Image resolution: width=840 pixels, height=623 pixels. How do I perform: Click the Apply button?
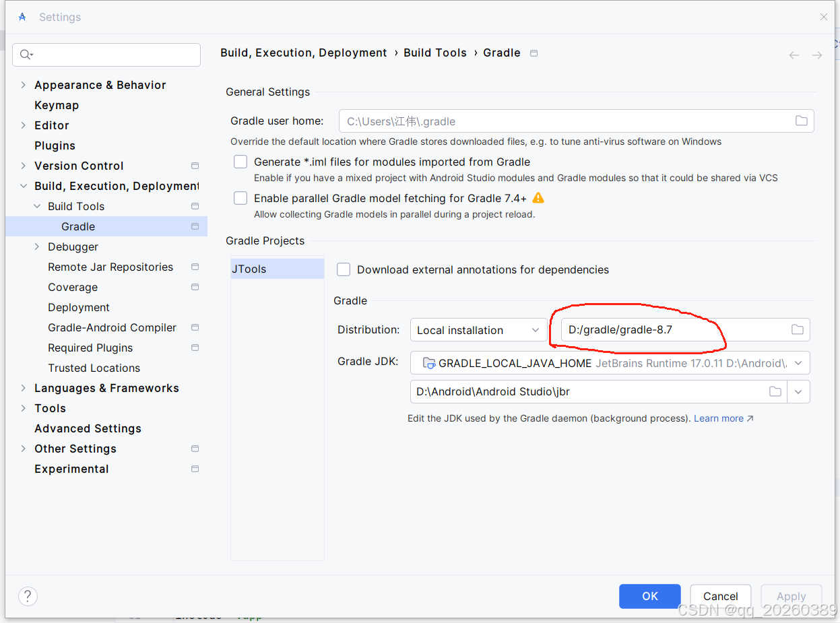pyautogui.click(x=791, y=596)
